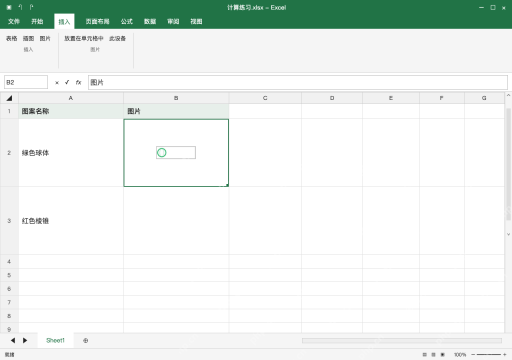The height and width of the screenshot is (360, 512).
Task: Click the undo arrow in title bar
Action: click(20, 7)
